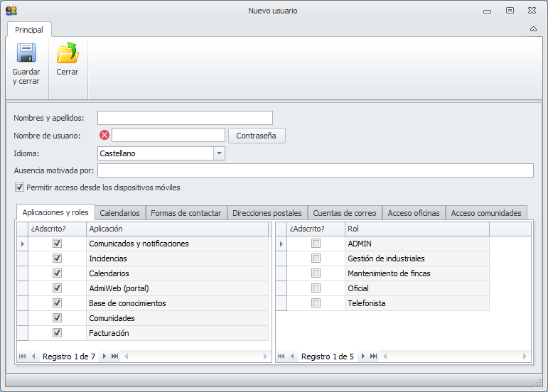Go to next record in applications grid
This screenshot has height=392, width=548.
104,356
